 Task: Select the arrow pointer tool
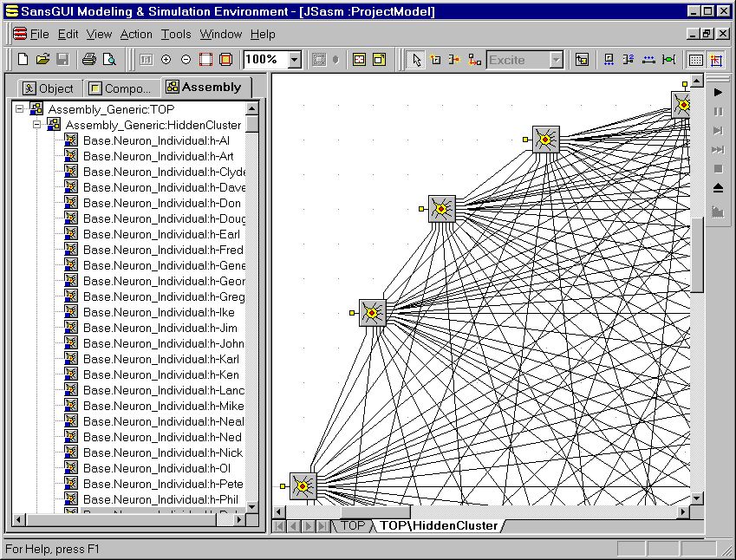[416, 60]
